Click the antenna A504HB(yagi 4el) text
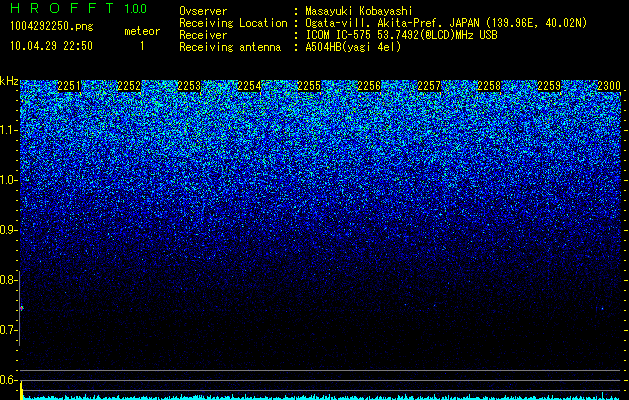Viewport: 629px width, 400px height. pyautogui.click(x=353, y=47)
